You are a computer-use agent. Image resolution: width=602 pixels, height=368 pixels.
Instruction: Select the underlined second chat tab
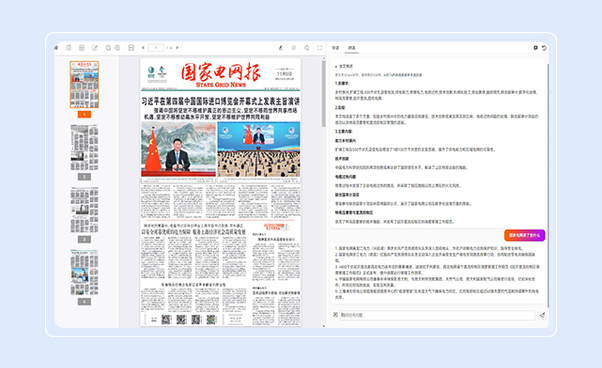(x=351, y=48)
